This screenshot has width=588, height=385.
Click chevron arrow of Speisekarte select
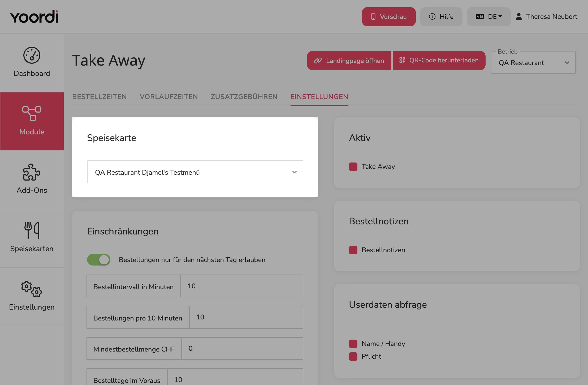point(295,172)
